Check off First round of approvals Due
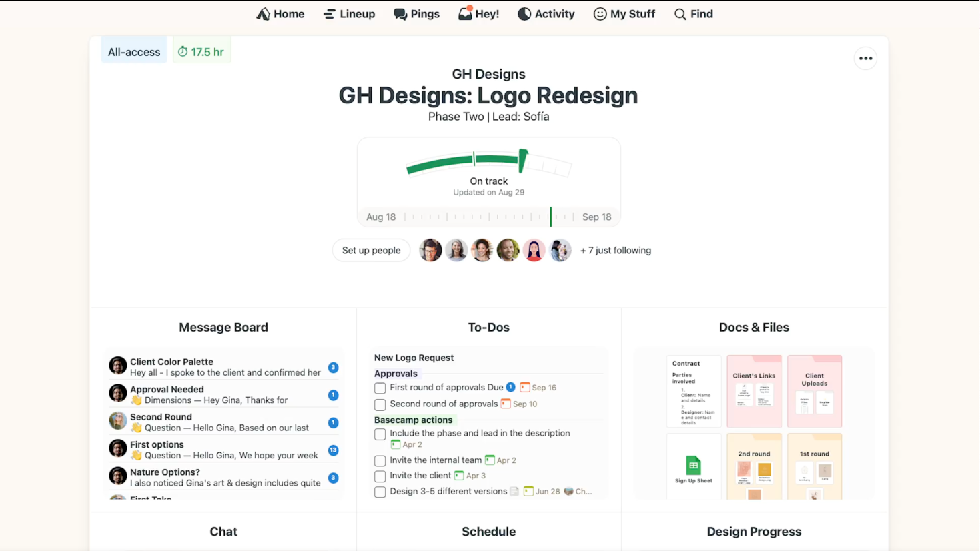Screen dimensions: 980x551 [380, 388]
